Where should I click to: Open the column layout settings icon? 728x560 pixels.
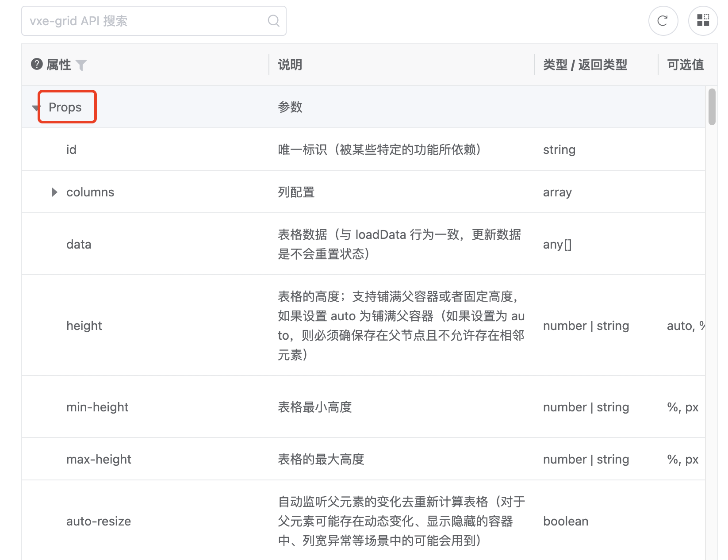coord(703,20)
